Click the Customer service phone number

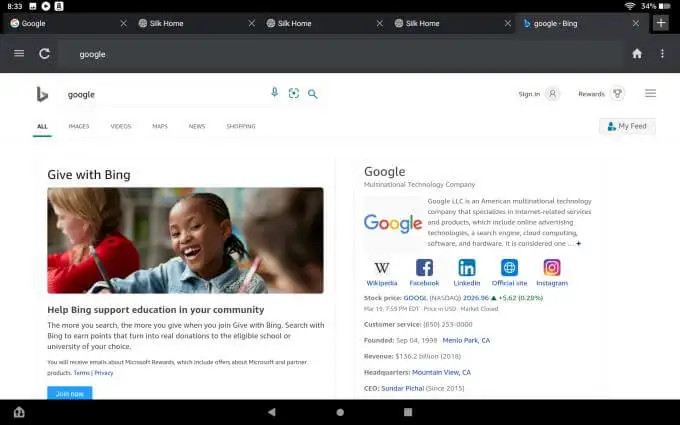[448, 324]
